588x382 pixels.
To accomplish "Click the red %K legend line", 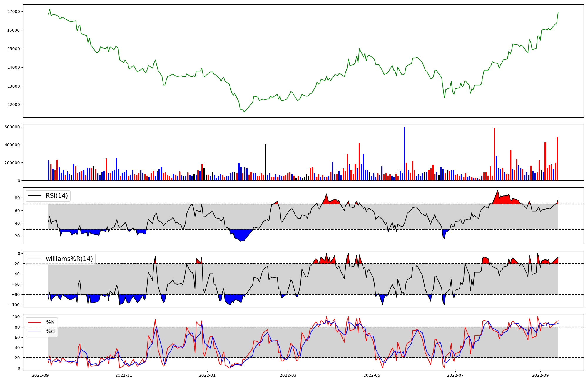I will [x=34, y=322].
